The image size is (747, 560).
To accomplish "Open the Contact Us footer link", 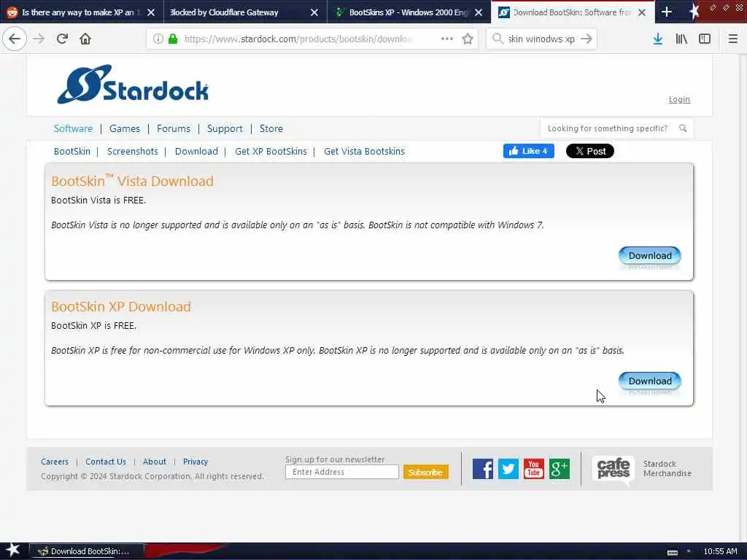I will (x=106, y=462).
